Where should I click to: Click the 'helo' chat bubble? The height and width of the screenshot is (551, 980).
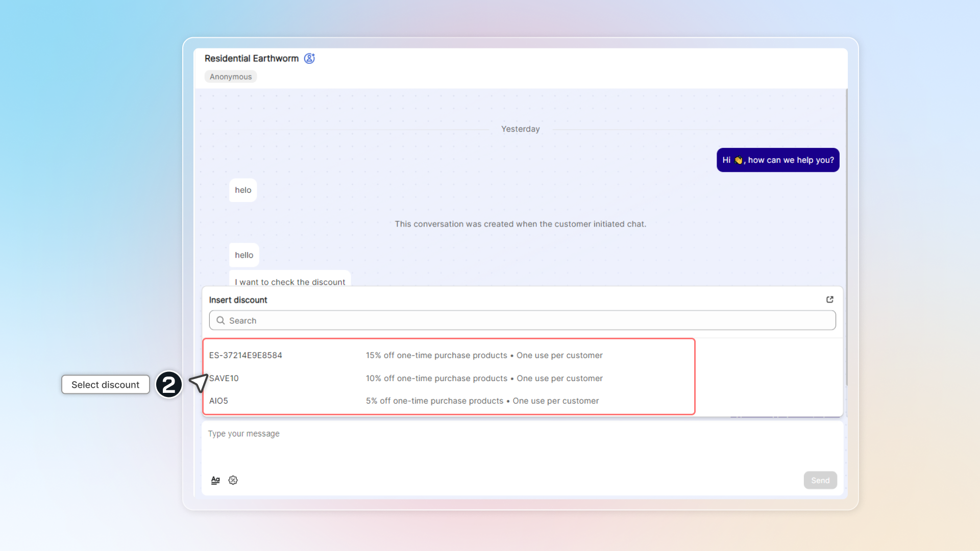[x=243, y=190]
